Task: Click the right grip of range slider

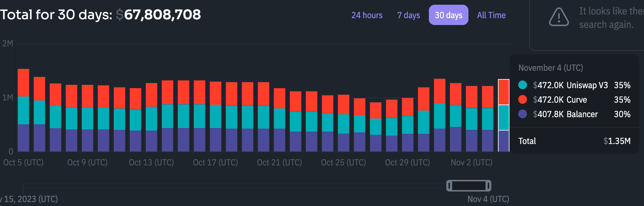Action: click(x=488, y=186)
